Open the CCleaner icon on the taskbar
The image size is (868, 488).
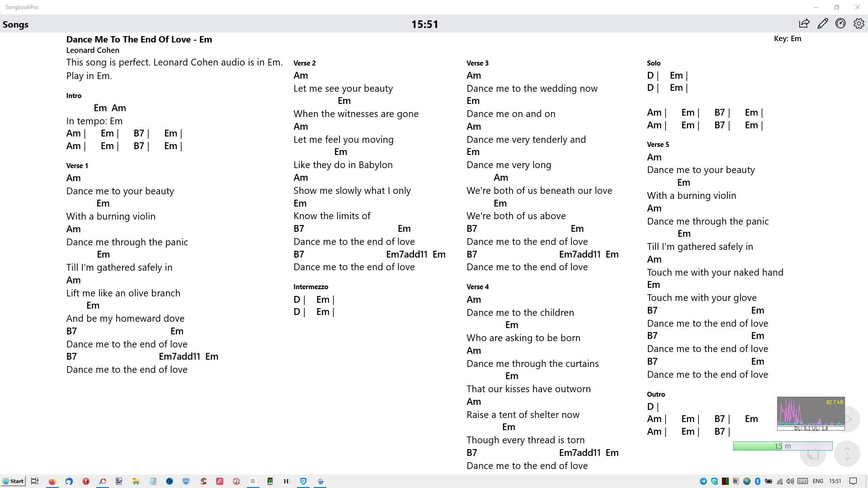click(203, 481)
